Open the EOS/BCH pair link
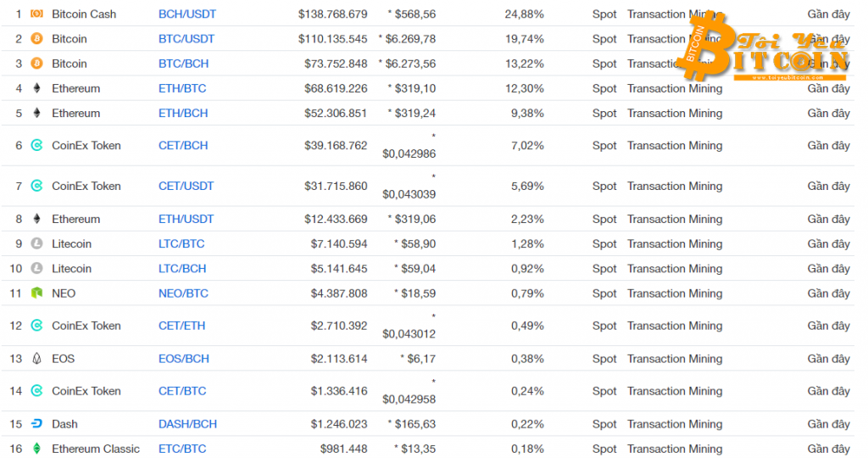This screenshot has height=458, width=868. tap(183, 359)
